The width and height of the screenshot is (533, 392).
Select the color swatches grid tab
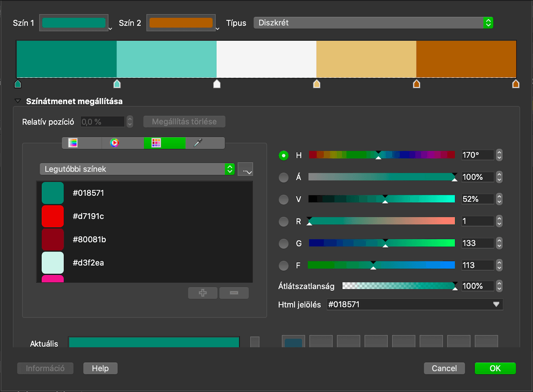156,143
